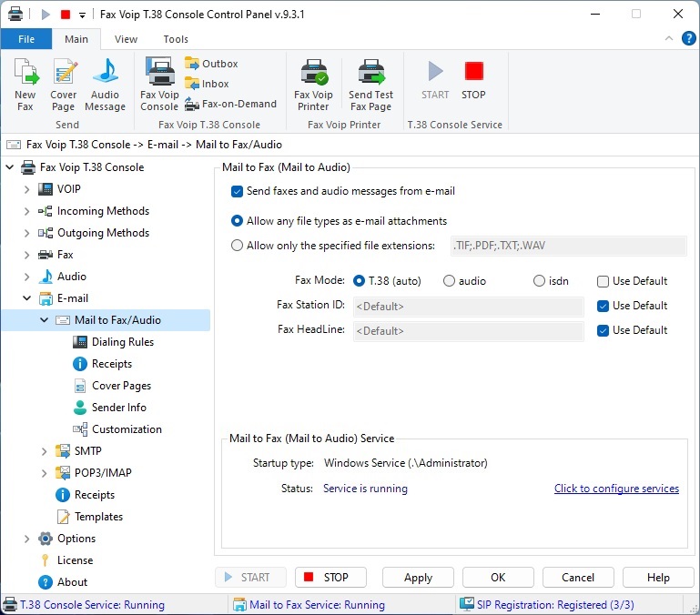The width and height of the screenshot is (700, 615).
Task: Select the Cover Pages tree node
Action: [x=112, y=386]
